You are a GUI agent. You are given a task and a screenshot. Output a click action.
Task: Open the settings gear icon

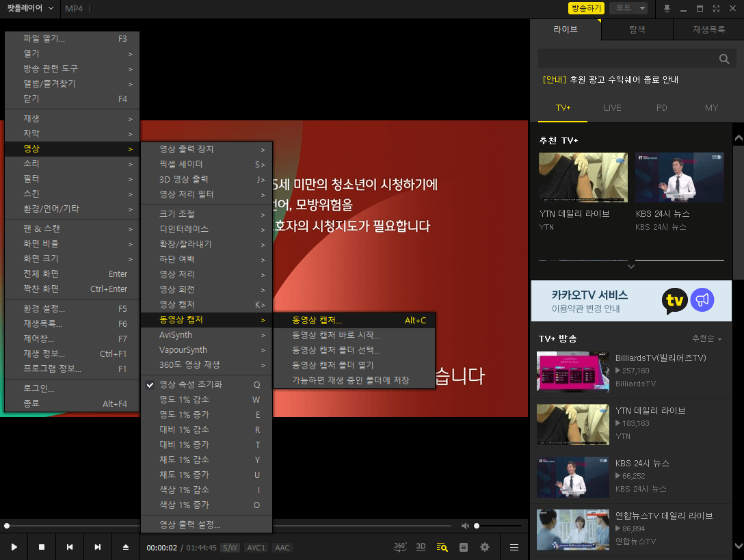(x=484, y=547)
